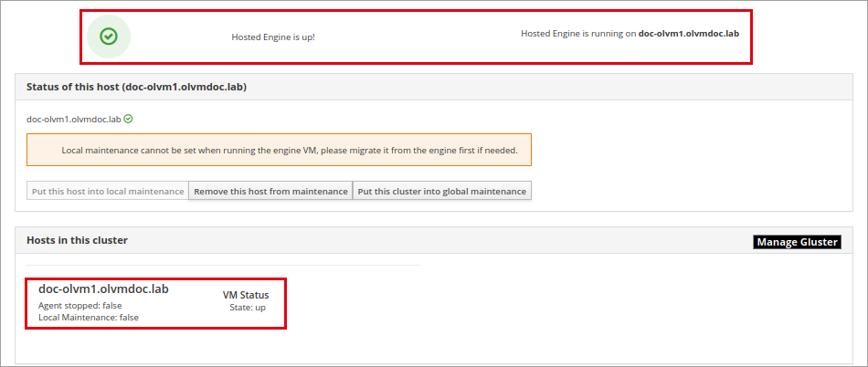This screenshot has height=367, width=868.
Task: Click 'State: up' text
Action: pos(248,308)
